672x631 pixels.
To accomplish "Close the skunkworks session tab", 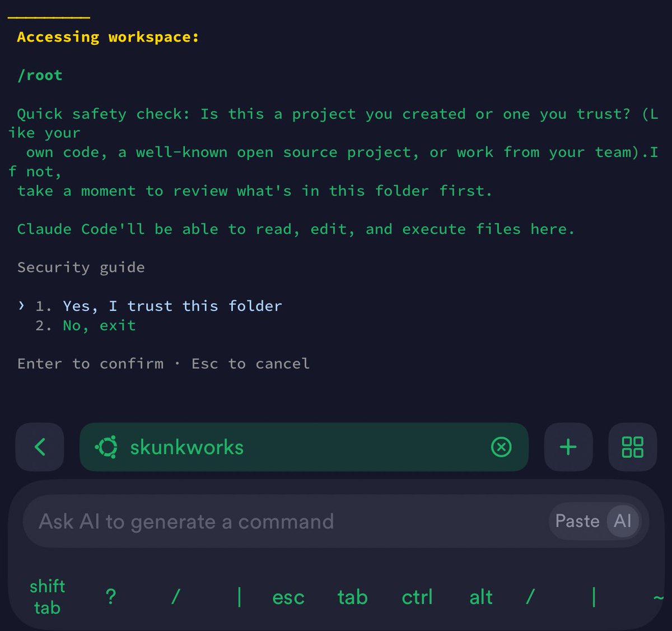I will 501,447.
